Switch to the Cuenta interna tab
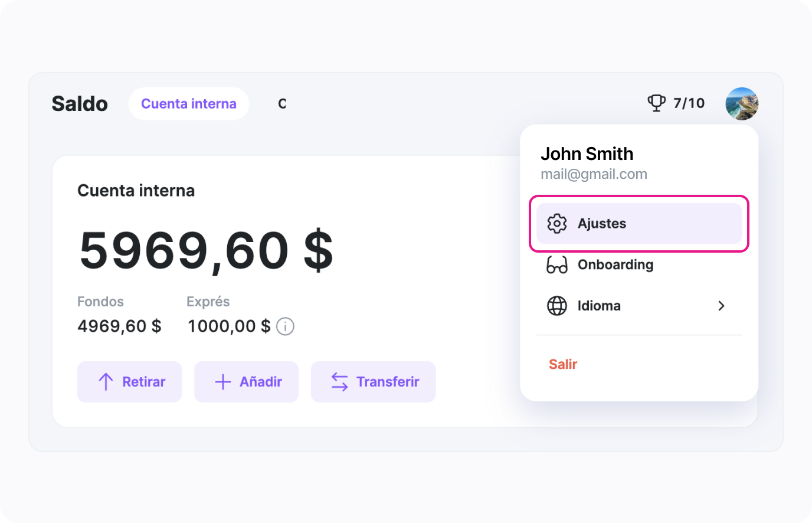This screenshot has height=523, width=812. 188,104
